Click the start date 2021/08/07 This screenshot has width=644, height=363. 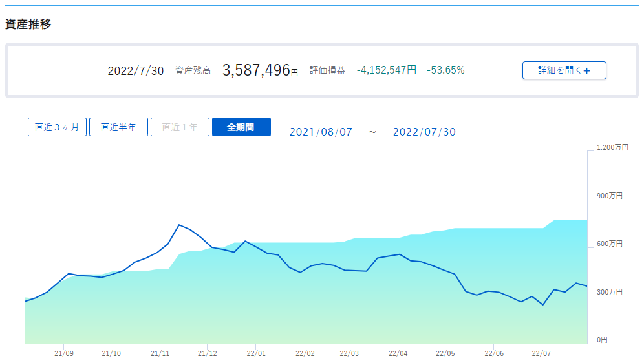click(x=321, y=132)
